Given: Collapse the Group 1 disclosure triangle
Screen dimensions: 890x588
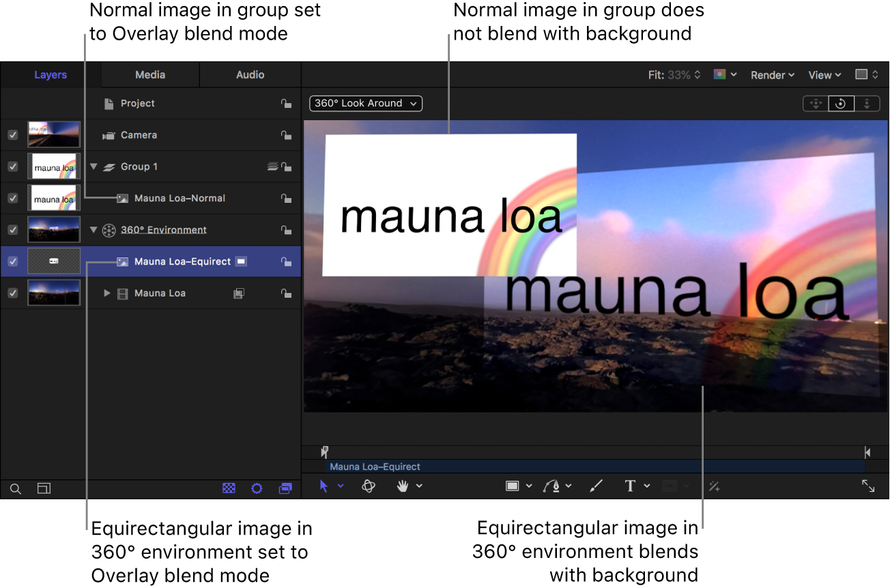Looking at the screenshot, I should [x=94, y=166].
